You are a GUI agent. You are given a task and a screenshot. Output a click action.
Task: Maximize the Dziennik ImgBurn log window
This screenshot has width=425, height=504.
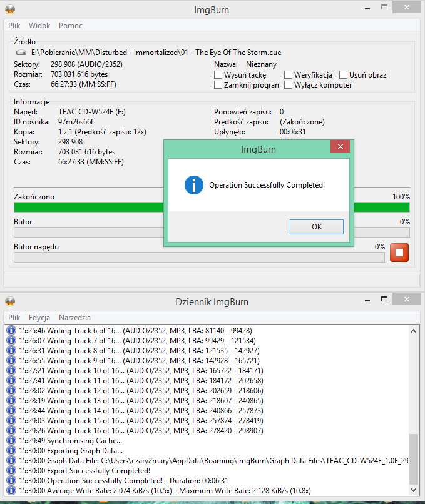[x=384, y=299]
